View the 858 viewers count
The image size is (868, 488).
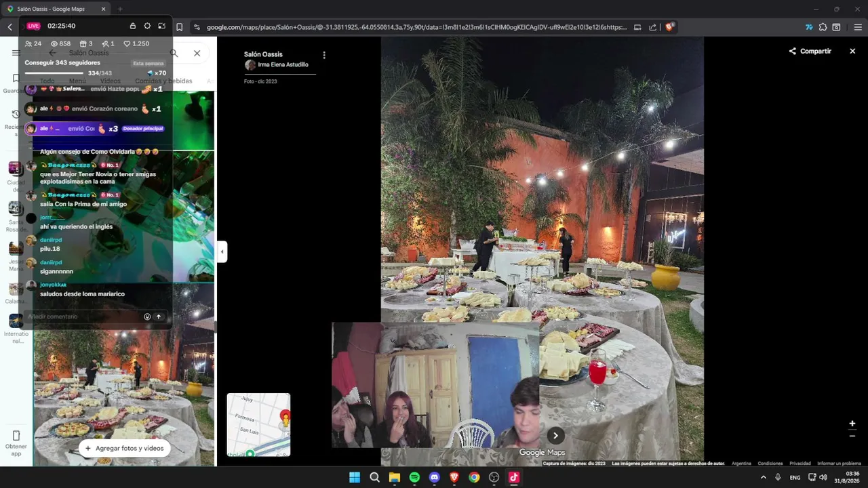pos(60,43)
